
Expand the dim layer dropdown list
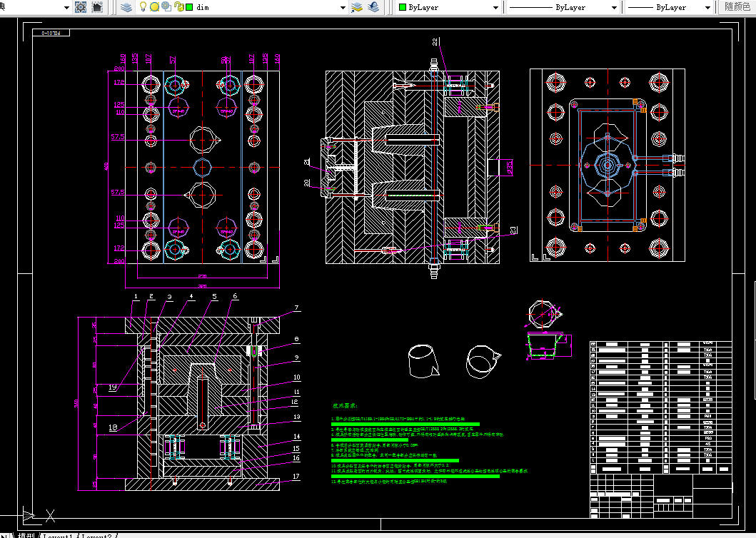[343, 8]
